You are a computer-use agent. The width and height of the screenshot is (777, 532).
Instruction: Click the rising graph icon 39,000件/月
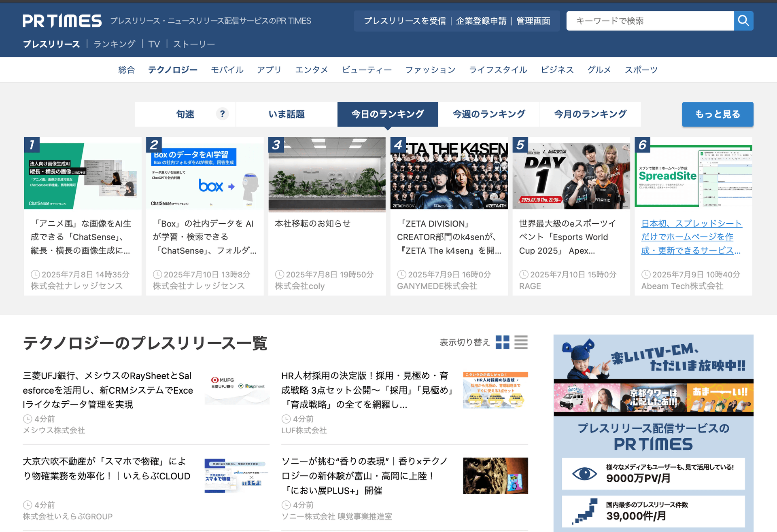click(585, 511)
